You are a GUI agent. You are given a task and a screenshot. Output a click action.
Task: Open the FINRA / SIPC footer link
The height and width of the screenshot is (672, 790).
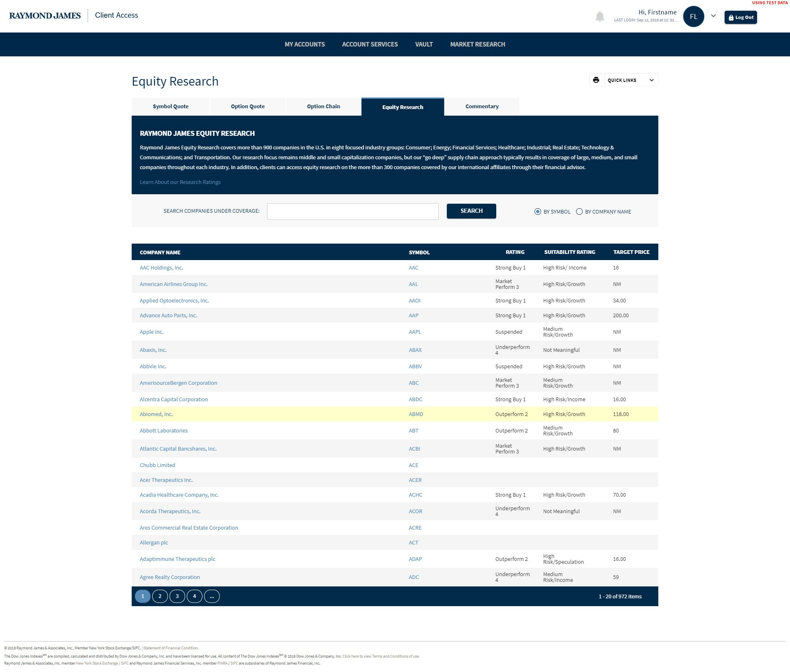[x=228, y=663]
